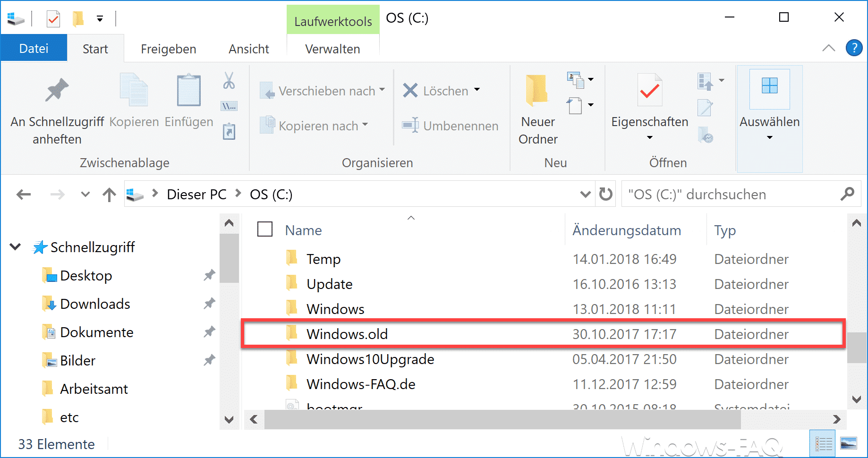Image resolution: width=868 pixels, height=458 pixels.
Task: Click the history icon in Öffnen group
Action: (x=705, y=135)
